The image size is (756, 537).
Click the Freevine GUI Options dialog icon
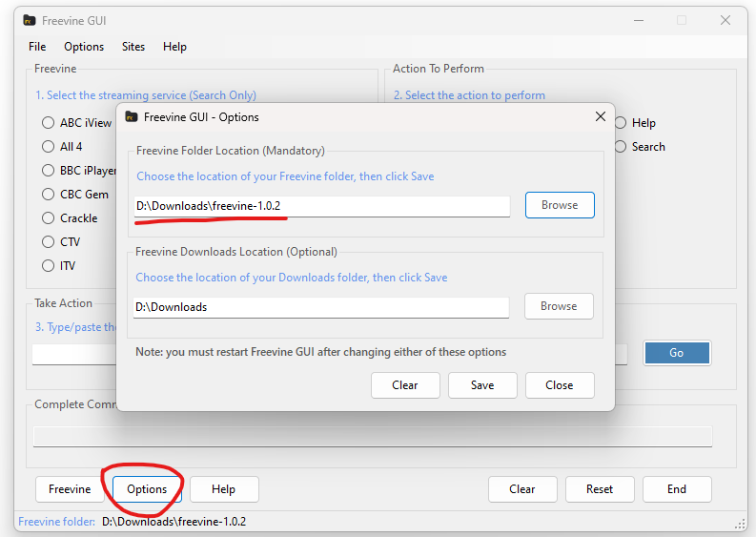(132, 116)
